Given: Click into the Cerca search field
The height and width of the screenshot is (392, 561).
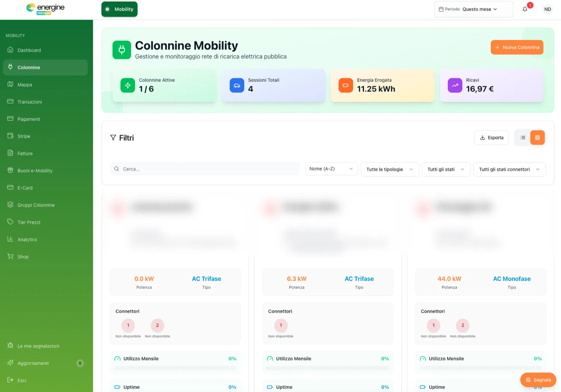Looking at the screenshot, I should coord(205,169).
